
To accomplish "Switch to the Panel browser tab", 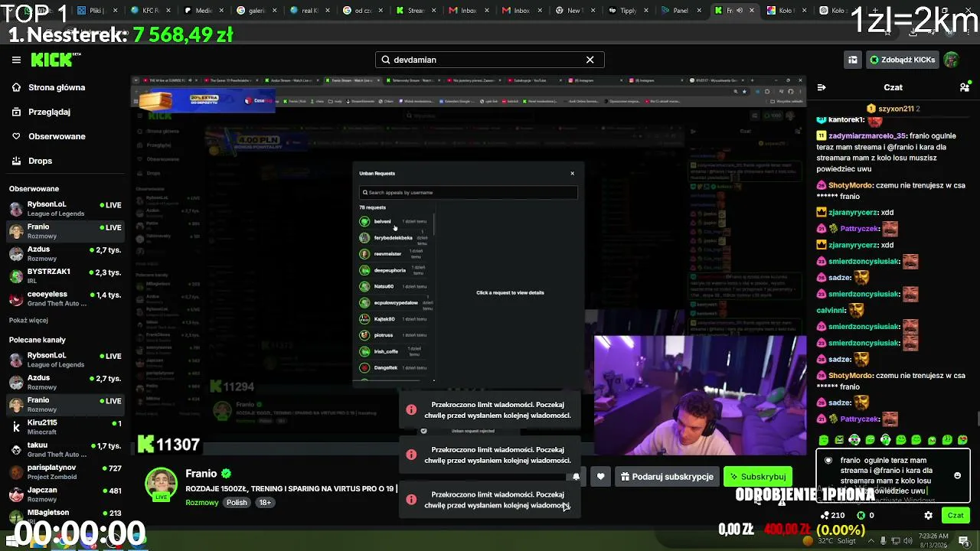I will [680, 11].
